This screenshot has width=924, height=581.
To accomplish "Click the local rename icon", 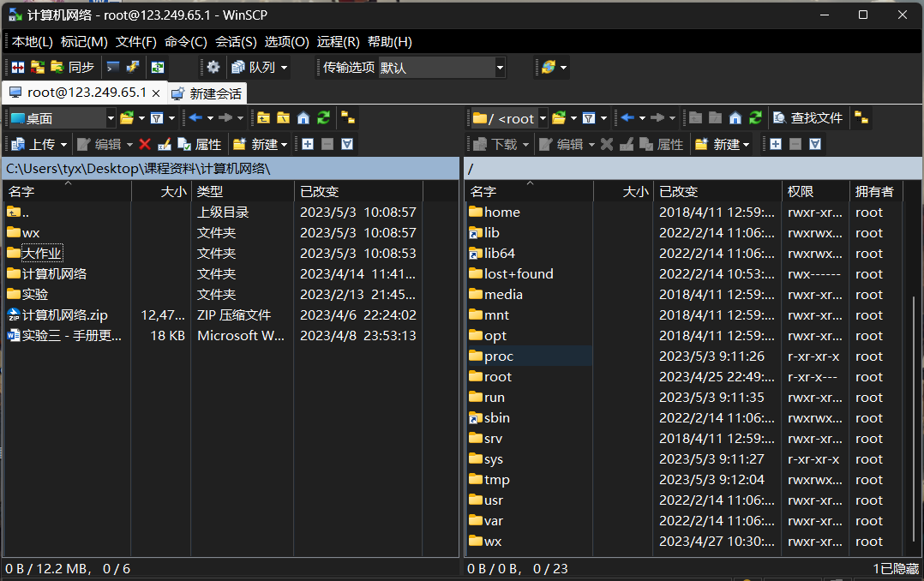I will click(x=165, y=144).
